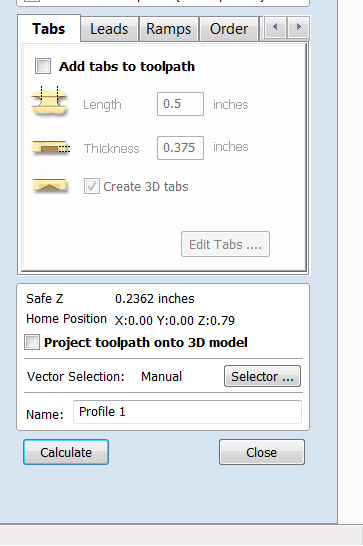Click the Safe Z value 0.2362 inches

[155, 298]
